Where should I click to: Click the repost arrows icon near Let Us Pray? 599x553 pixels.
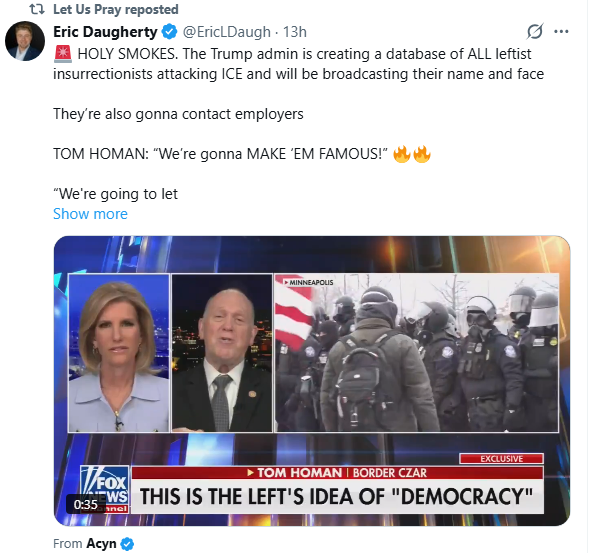37,9
